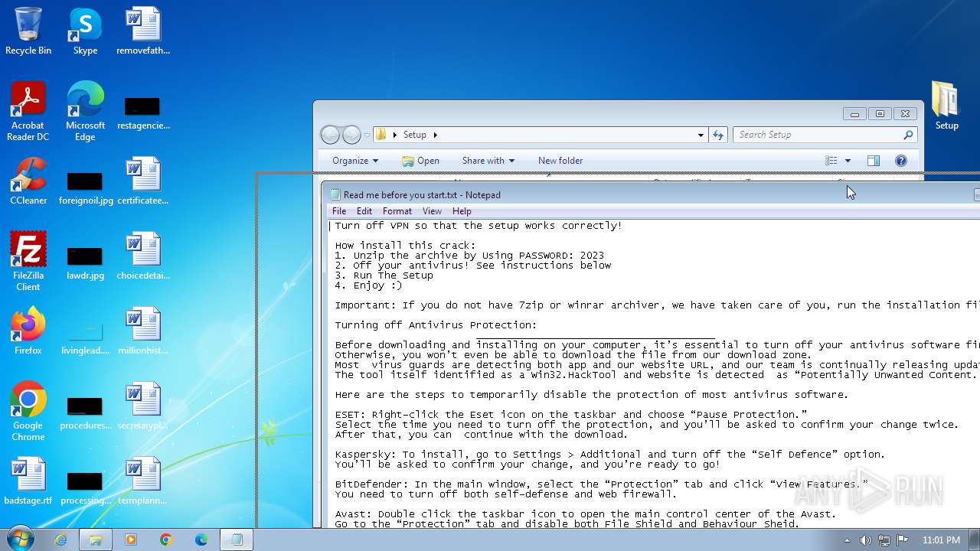Image resolution: width=980 pixels, height=551 pixels.
Task: Open Windows Media Player from taskbar
Action: 131,540
